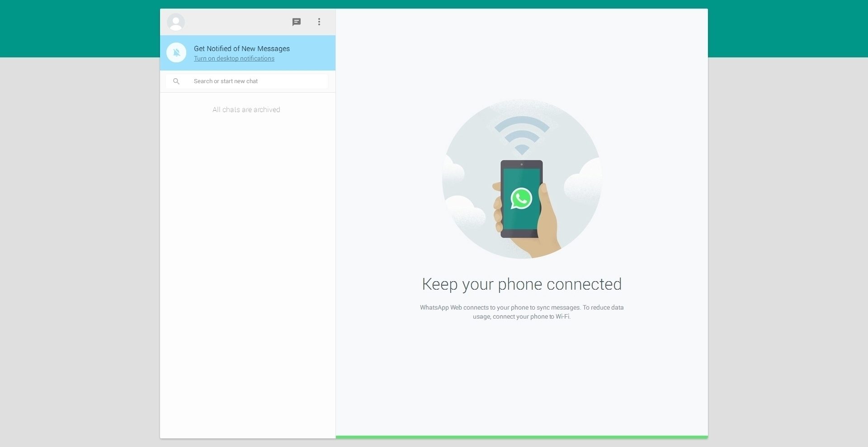The height and width of the screenshot is (447, 868).
Task: Click 'Get Notified of New Messages' text
Action: (x=242, y=48)
